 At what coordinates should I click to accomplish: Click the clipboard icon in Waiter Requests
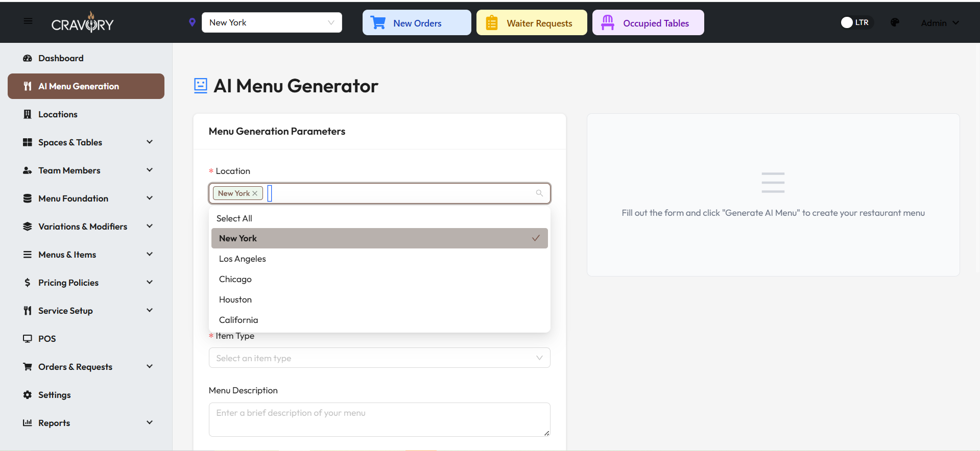click(x=492, y=23)
